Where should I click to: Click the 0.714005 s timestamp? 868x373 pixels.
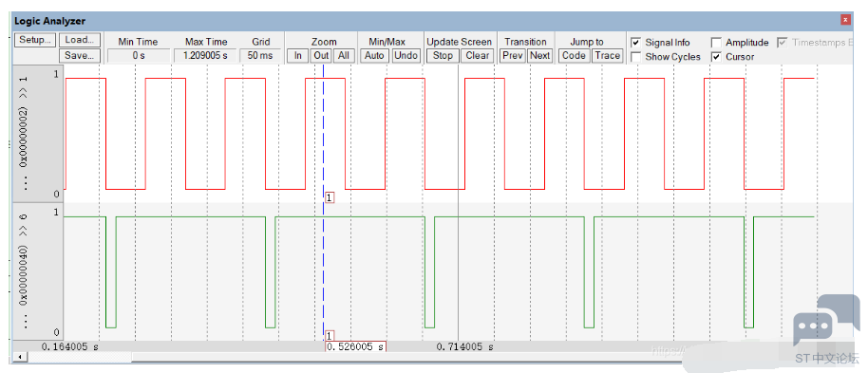point(465,347)
